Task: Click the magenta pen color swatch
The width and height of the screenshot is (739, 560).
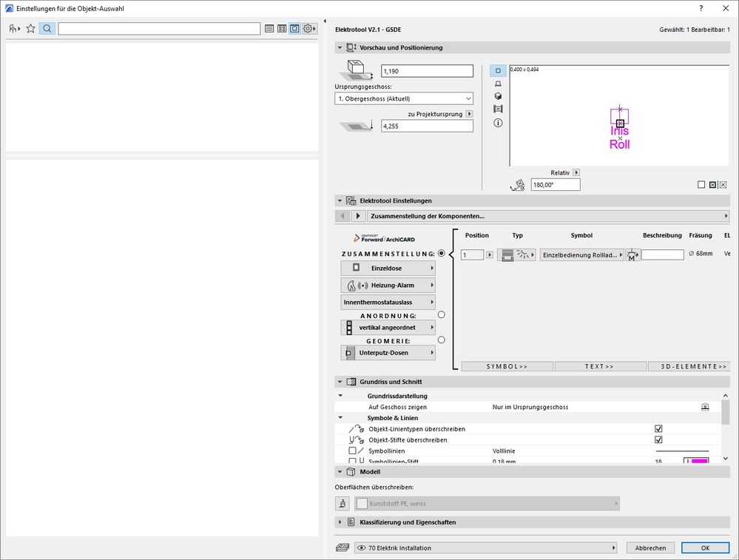Action: coord(696,461)
